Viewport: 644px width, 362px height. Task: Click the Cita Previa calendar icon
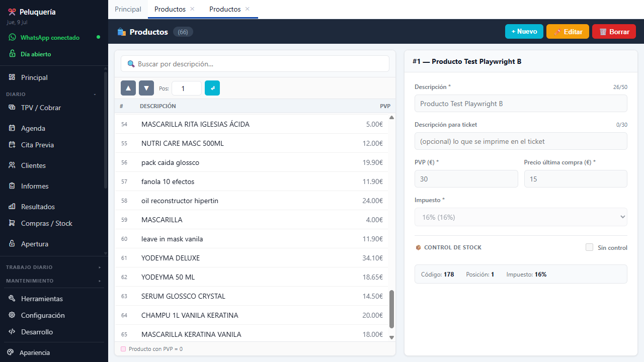[12, 145]
